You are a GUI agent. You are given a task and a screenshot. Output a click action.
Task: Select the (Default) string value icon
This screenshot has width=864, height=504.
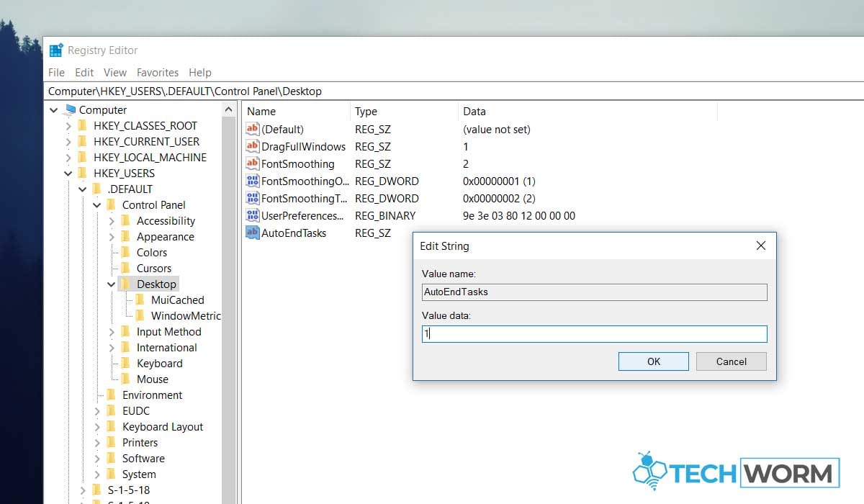pyautogui.click(x=252, y=130)
